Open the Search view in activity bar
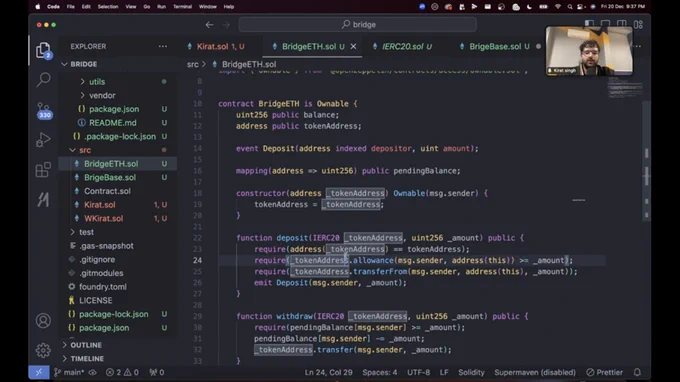 coord(43,80)
